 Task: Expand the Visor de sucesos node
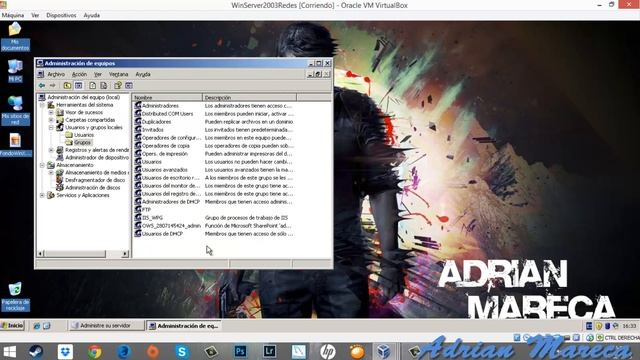click(x=51, y=112)
